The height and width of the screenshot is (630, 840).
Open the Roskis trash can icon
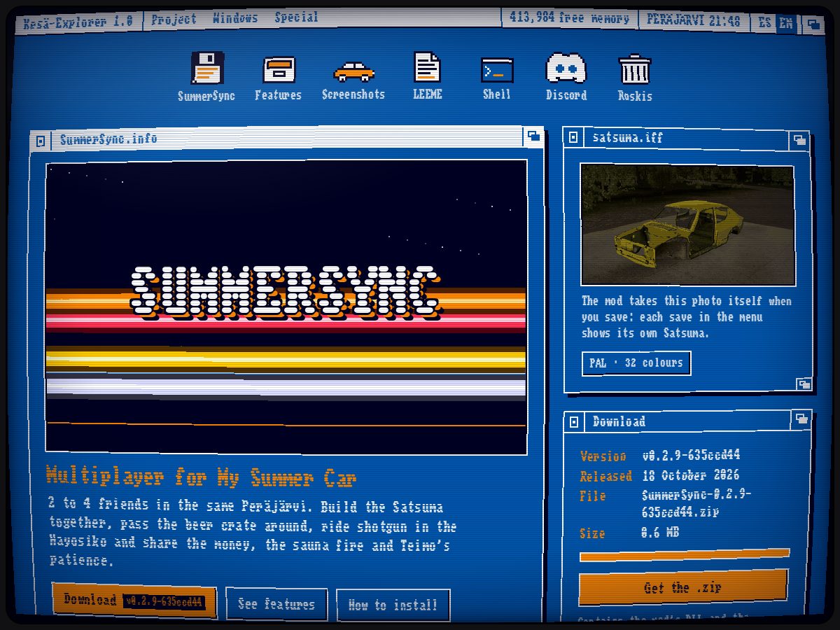(635, 77)
